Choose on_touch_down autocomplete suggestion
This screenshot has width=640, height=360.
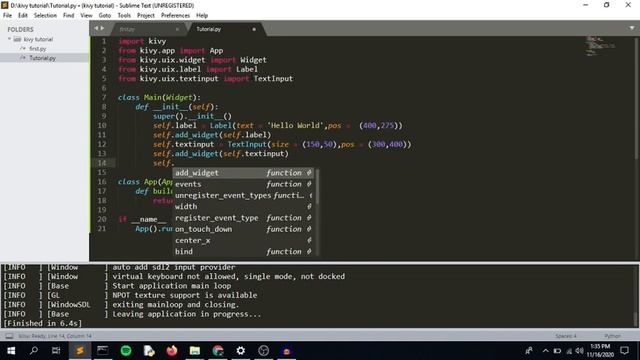point(244,229)
